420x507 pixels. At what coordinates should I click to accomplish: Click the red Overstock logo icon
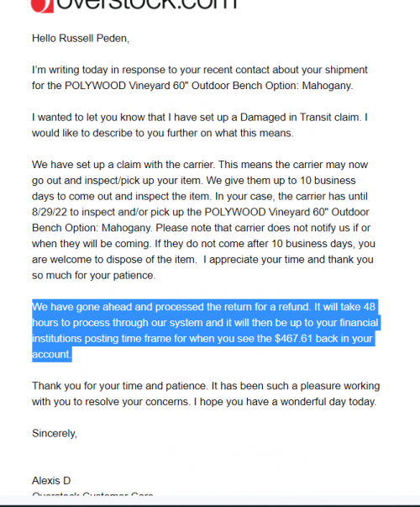[x=42, y=6]
